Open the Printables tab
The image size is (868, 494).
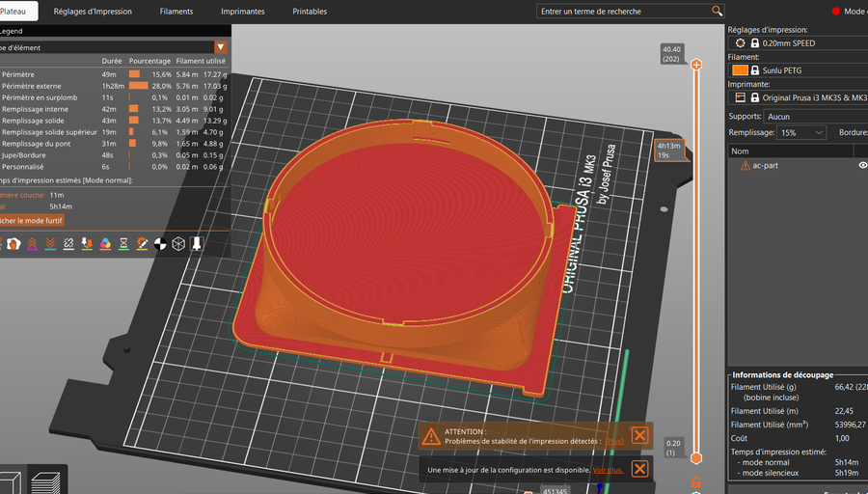click(x=310, y=11)
